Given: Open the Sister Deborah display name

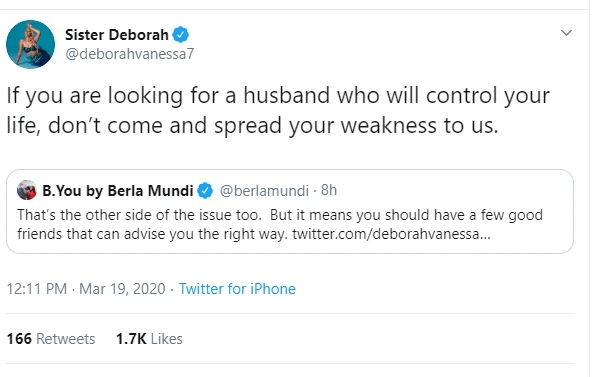Looking at the screenshot, I should point(117,35).
